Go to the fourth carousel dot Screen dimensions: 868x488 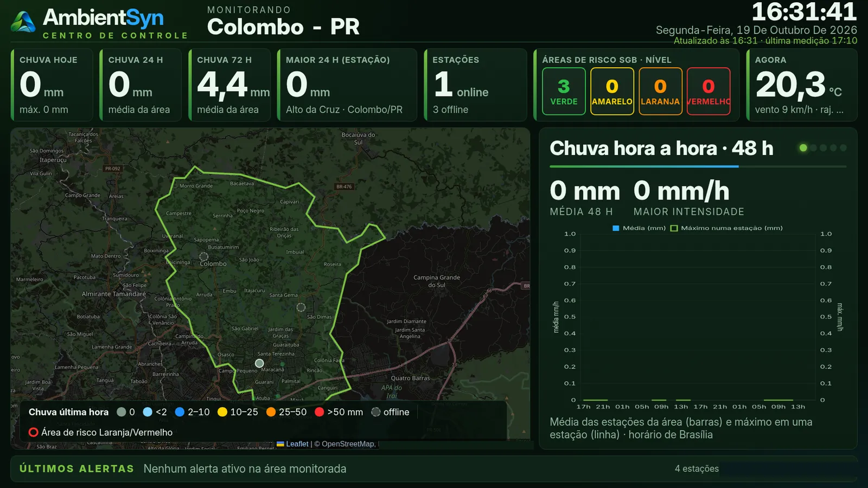pos(834,148)
